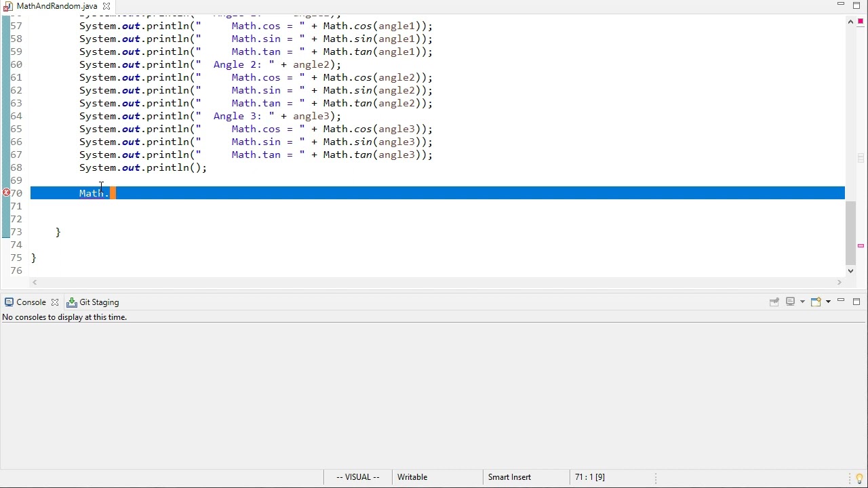This screenshot has width=868, height=488.
Task: Click the Java file icon on the editor tab
Action: coord(8,6)
